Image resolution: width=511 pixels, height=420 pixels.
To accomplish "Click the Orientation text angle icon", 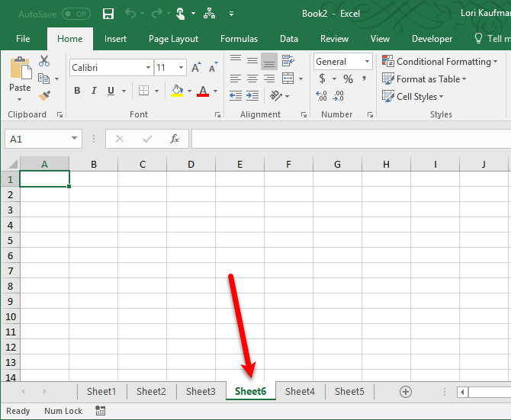I will point(276,96).
